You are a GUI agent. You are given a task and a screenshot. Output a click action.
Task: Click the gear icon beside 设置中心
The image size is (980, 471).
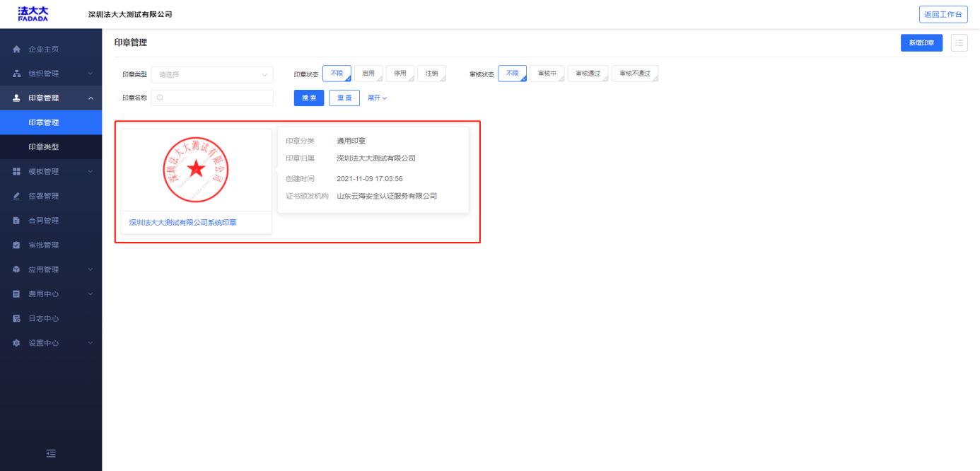pyautogui.click(x=17, y=343)
